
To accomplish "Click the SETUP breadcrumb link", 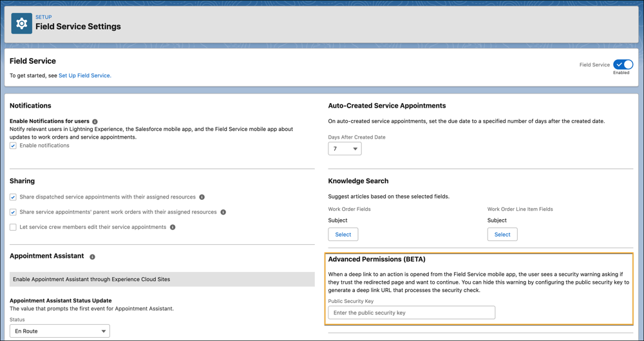I will tap(44, 17).
